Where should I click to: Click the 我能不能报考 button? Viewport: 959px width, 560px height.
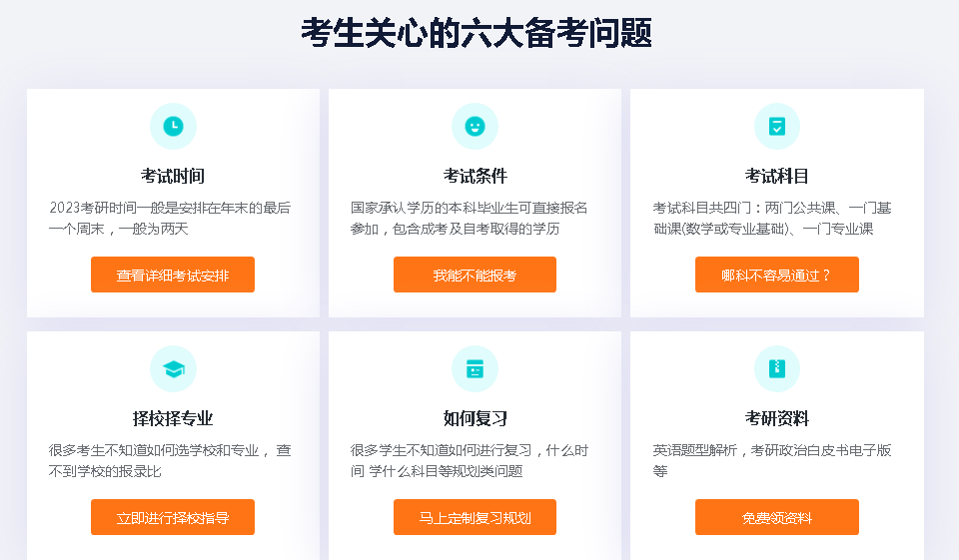pyautogui.click(x=475, y=275)
